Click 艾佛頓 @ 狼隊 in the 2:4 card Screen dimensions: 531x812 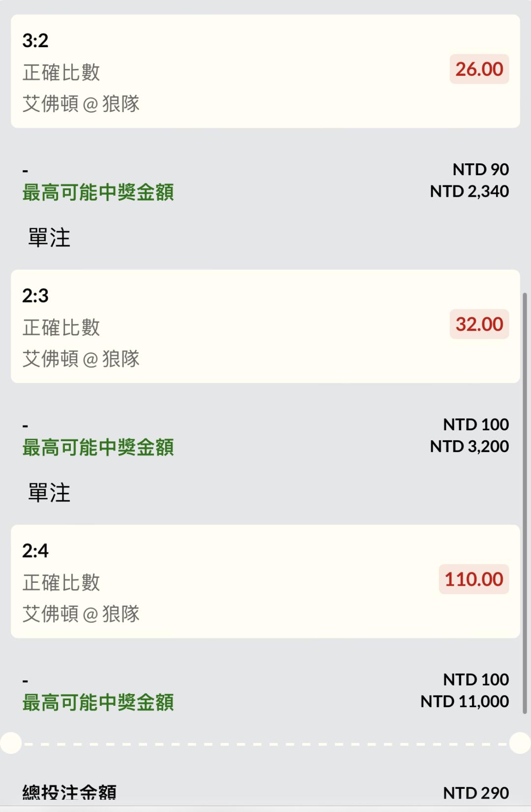point(81,614)
